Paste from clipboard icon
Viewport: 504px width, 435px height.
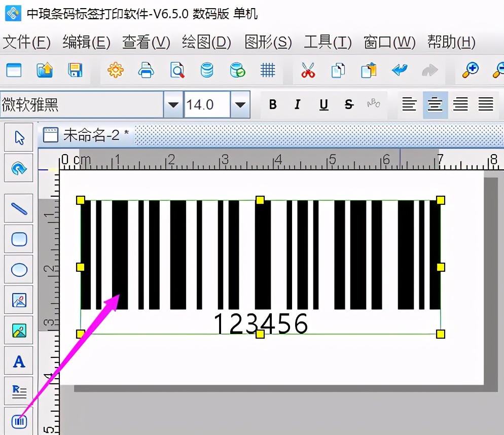[369, 70]
